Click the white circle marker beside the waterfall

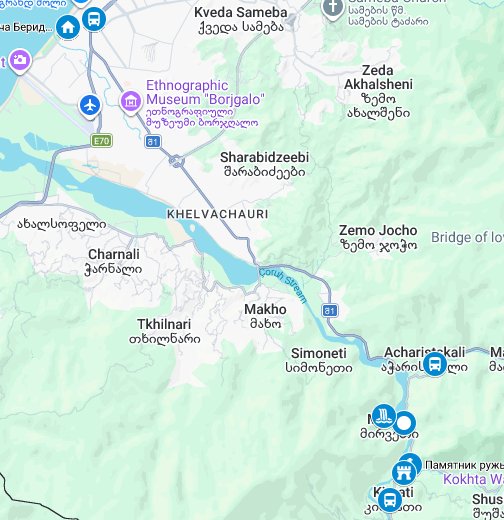[x=404, y=423]
